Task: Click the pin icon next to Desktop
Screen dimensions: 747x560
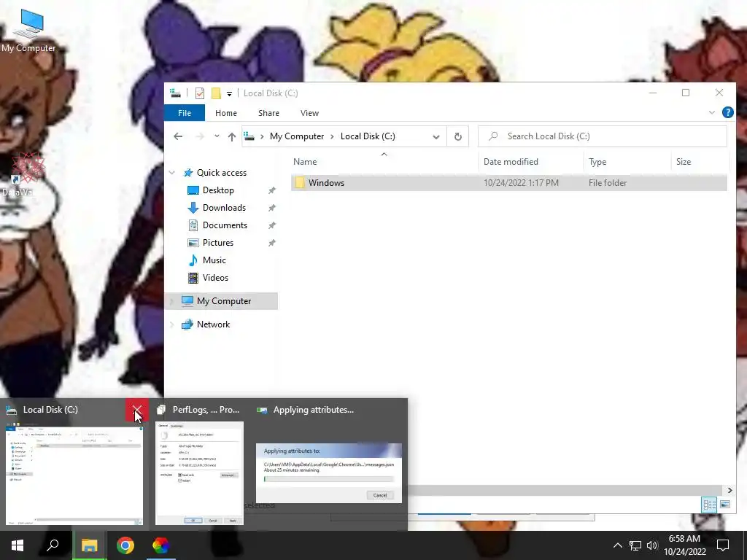Action: pos(271,190)
